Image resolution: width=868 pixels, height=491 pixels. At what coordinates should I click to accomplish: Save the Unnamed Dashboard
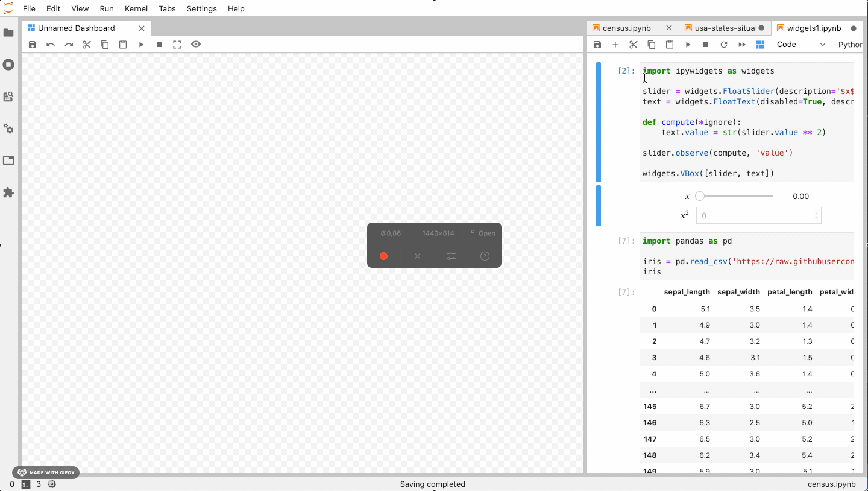coord(33,45)
